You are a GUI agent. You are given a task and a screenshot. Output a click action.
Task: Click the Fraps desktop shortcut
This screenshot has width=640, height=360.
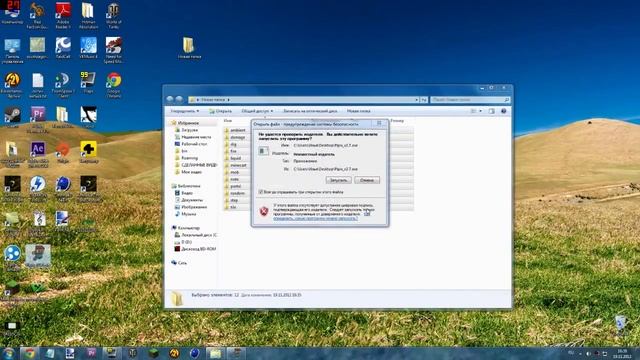tap(88, 83)
